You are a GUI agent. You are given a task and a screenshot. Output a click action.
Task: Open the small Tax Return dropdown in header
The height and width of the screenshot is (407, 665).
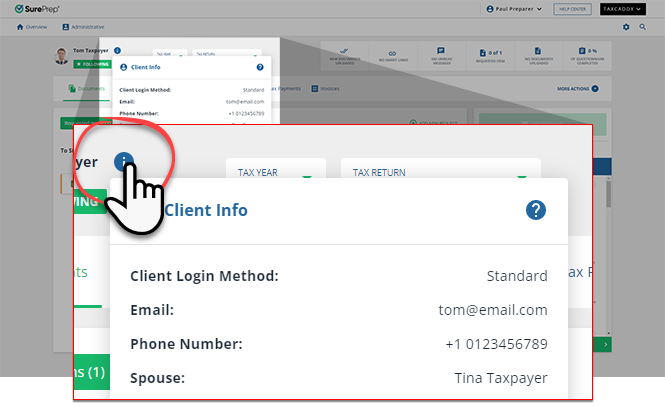pos(227,54)
